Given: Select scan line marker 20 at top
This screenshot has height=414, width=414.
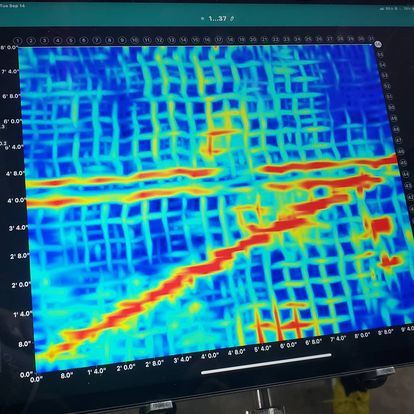Looking at the screenshot, I should point(253,39).
